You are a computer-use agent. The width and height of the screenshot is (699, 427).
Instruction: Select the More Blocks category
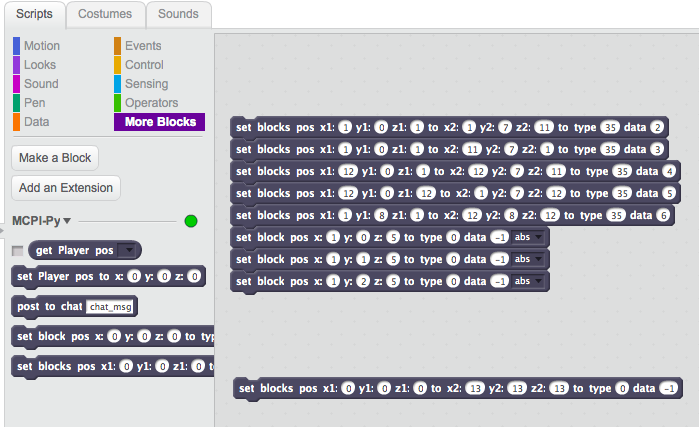click(x=160, y=122)
